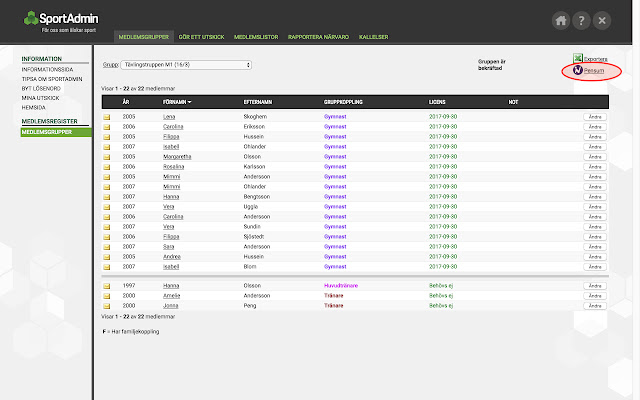Image resolution: width=640 pixels, height=400 pixels.
Task: Click surname Bengtsson in the table
Action: pyautogui.click(x=257, y=197)
